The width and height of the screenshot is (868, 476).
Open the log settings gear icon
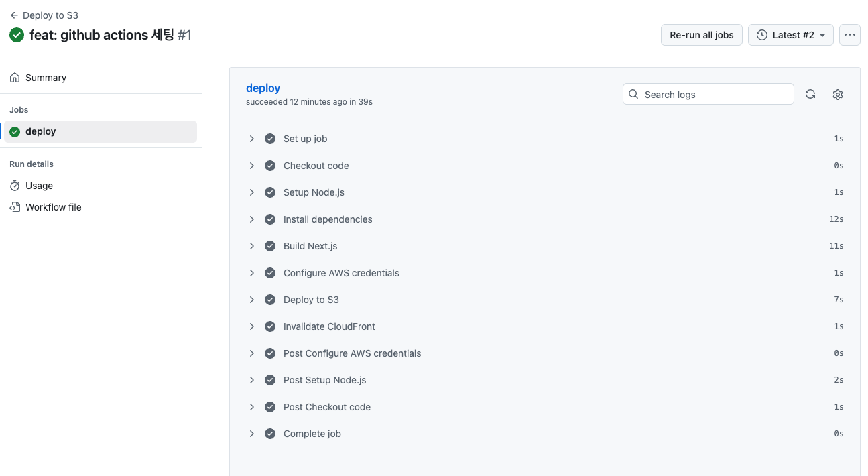(837, 95)
